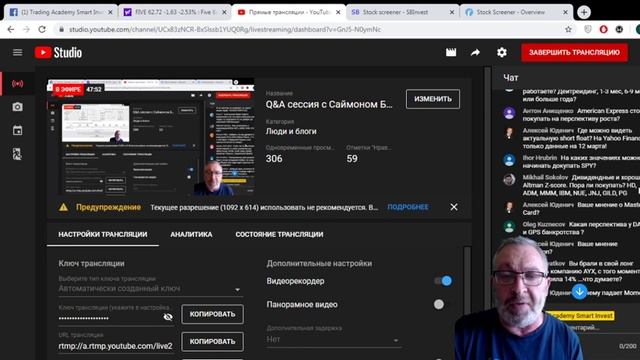Screen dimensions: 640x360
Task: Click the Чат panel header
Action: click(511, 78)
